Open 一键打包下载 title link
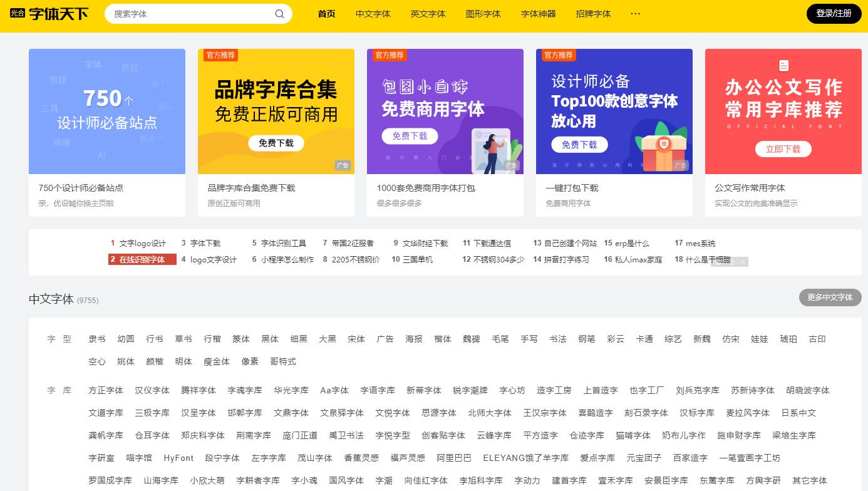The height and width of the screenshot is (491, 868). click(572, 188)
